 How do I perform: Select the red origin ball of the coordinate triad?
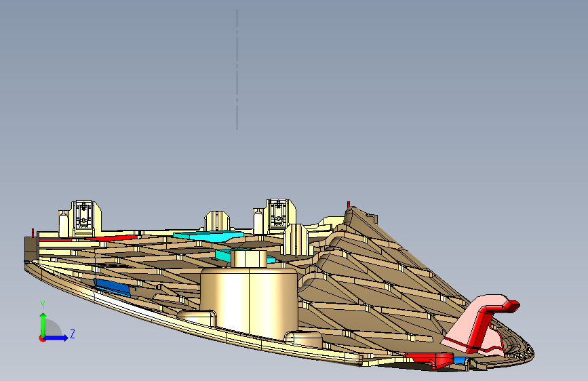point(41,339)
